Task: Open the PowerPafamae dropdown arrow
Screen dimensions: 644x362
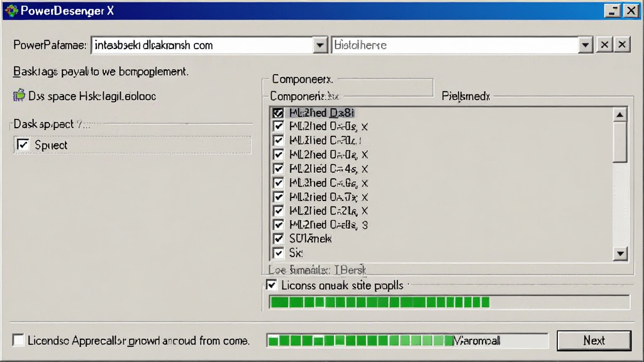Action: [319, 45]
